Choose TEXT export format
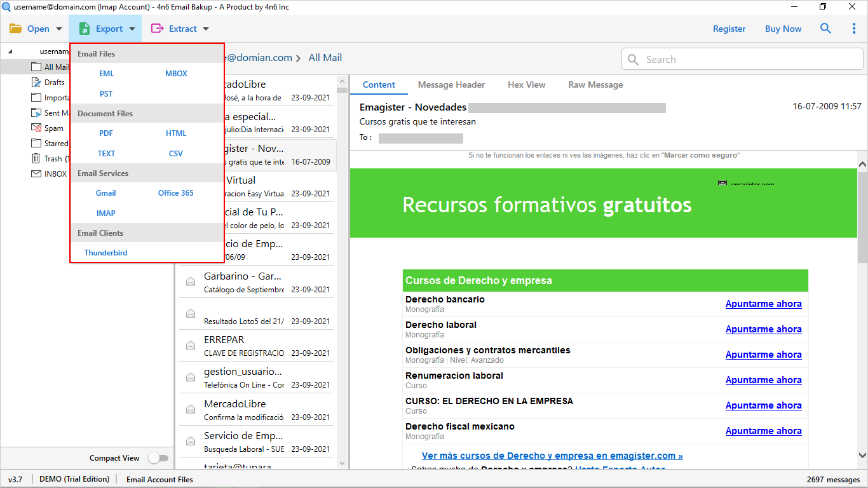Screen dimensions: 868x488 [x=106, y=154]
